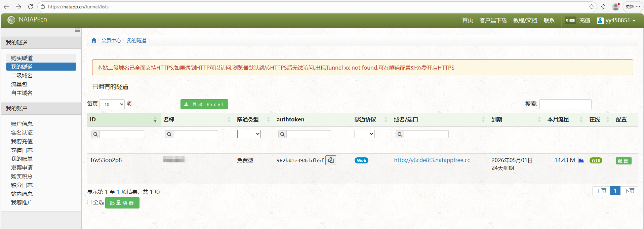Open traffic chart icon beside 14.43 M

click(581, 160)
